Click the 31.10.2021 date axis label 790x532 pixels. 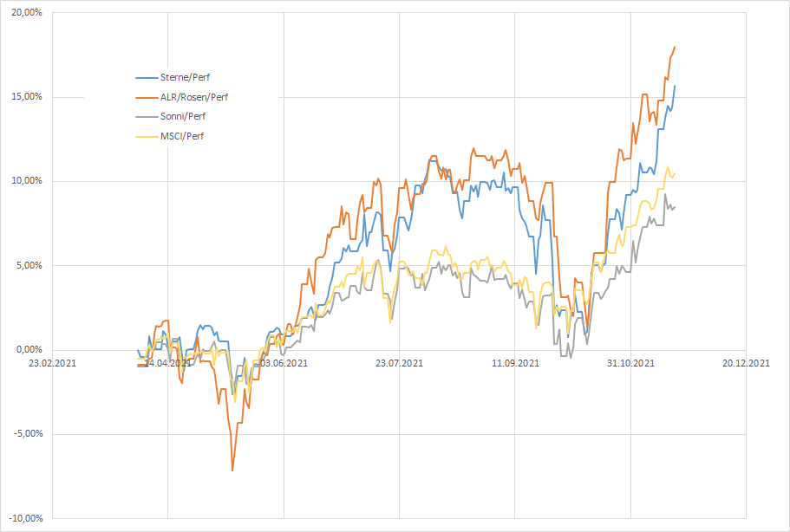[x=630, y=364]
